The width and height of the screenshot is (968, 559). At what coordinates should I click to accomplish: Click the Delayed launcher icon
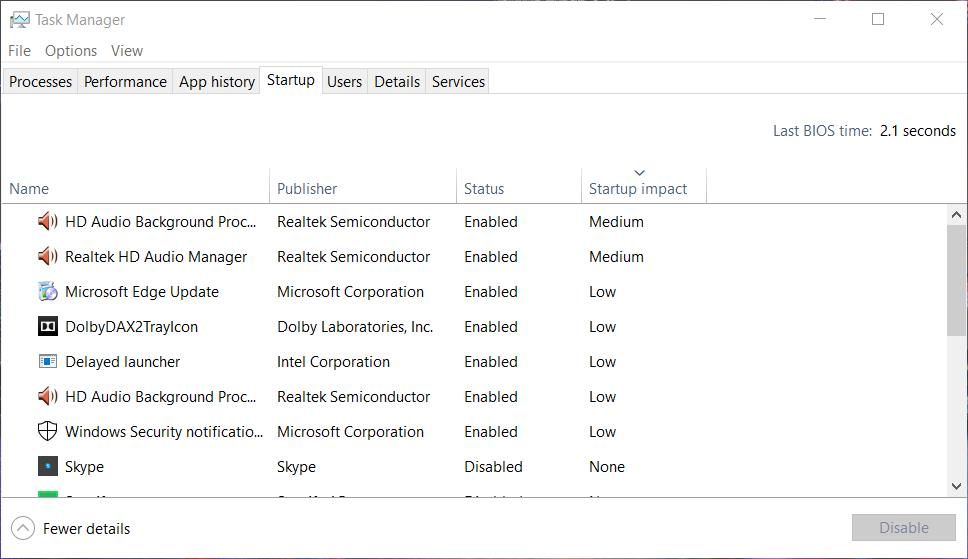coord(47,362)
